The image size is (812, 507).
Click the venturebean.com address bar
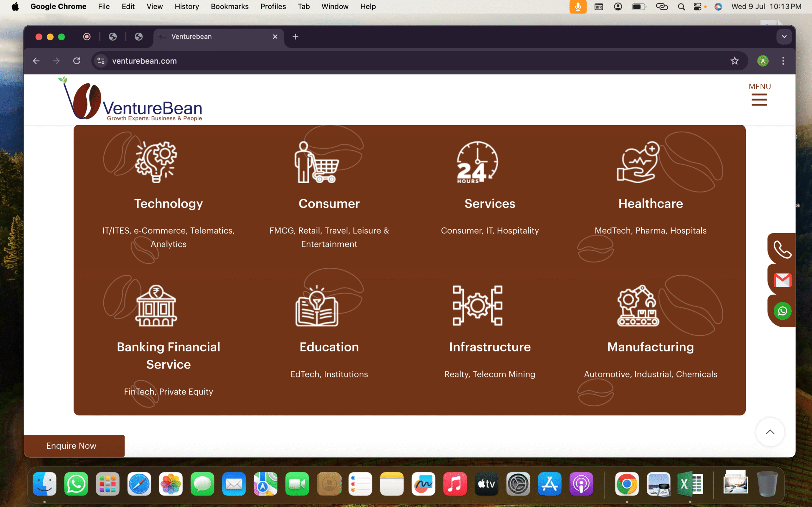(403, 61)
